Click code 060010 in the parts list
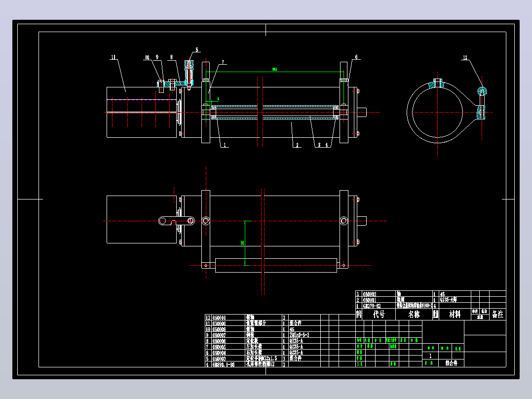 point(219,318)
